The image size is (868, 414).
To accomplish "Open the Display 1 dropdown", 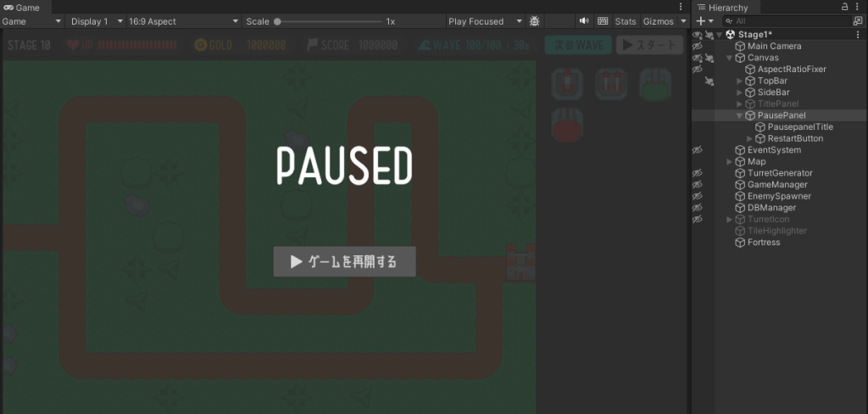I will (97, 21).
